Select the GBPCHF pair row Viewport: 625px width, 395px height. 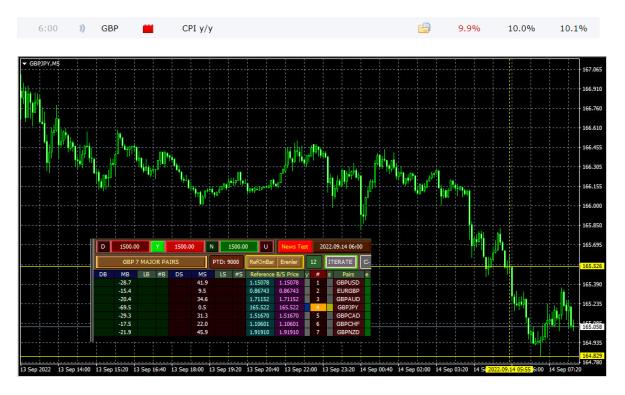point(348,324)
